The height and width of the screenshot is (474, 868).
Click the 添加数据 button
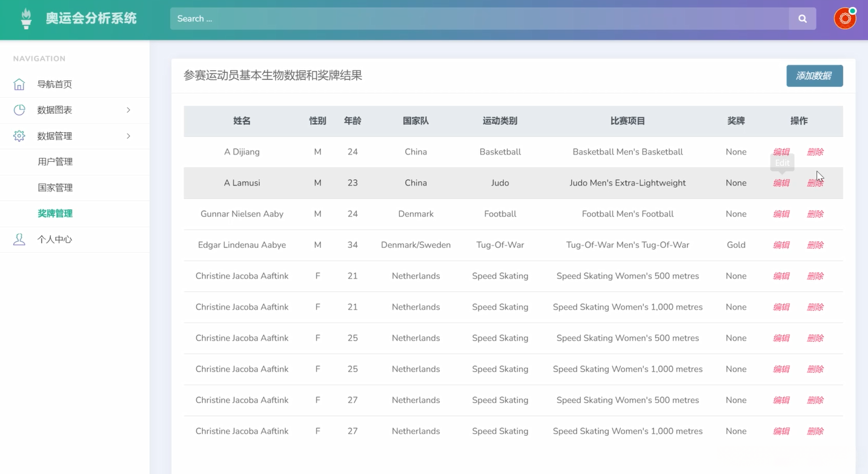coord(814,76)
